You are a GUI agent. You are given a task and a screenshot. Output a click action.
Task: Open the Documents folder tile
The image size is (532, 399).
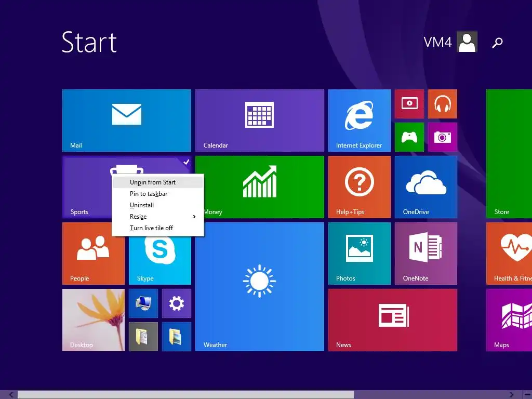(x=143, y=337)
